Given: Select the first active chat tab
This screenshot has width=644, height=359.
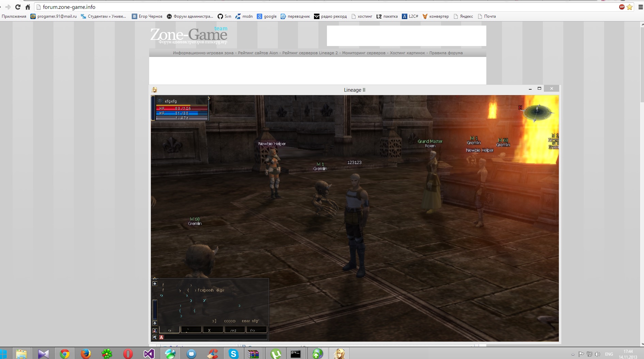Looking at the screenshot, I should 170,330.
